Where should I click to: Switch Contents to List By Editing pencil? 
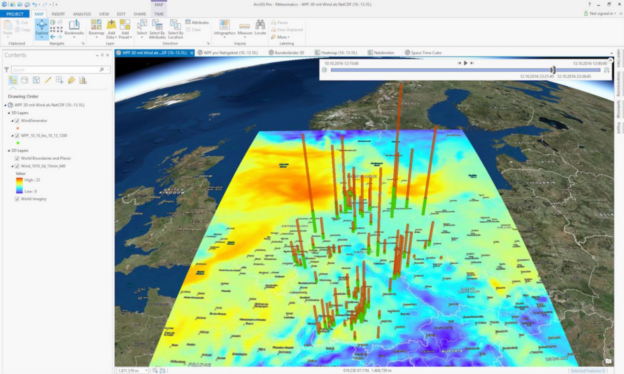pyautogui.click(x=48, y=80)
